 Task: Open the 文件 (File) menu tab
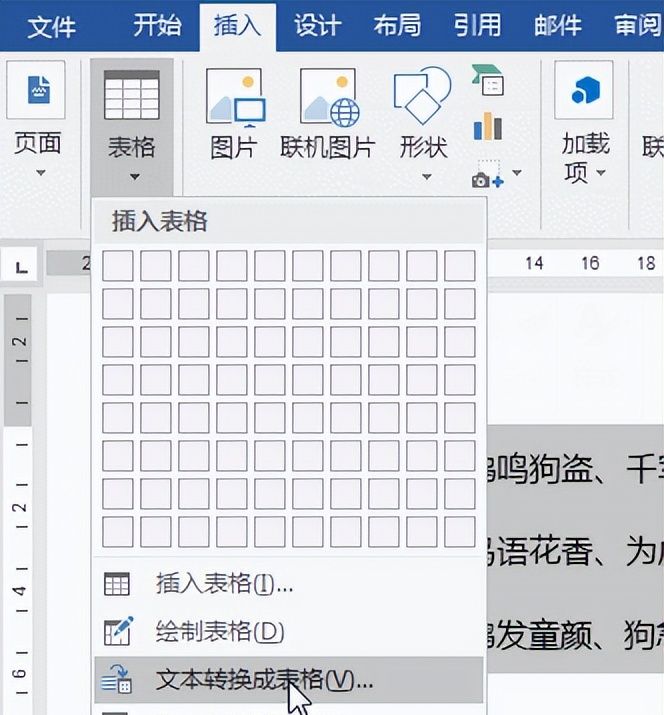pyautogui.click(x=51, y=26)
